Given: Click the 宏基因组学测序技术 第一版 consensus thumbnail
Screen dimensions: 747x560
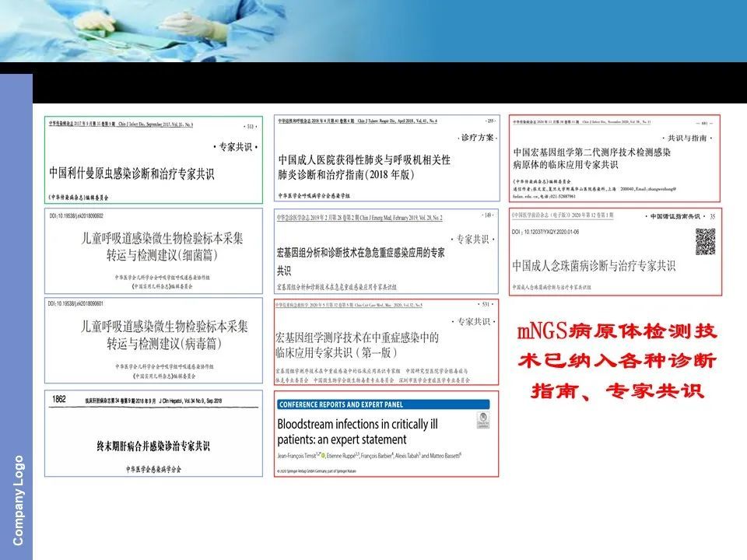Looking at the screenshot, I should [x=387, y=342].
